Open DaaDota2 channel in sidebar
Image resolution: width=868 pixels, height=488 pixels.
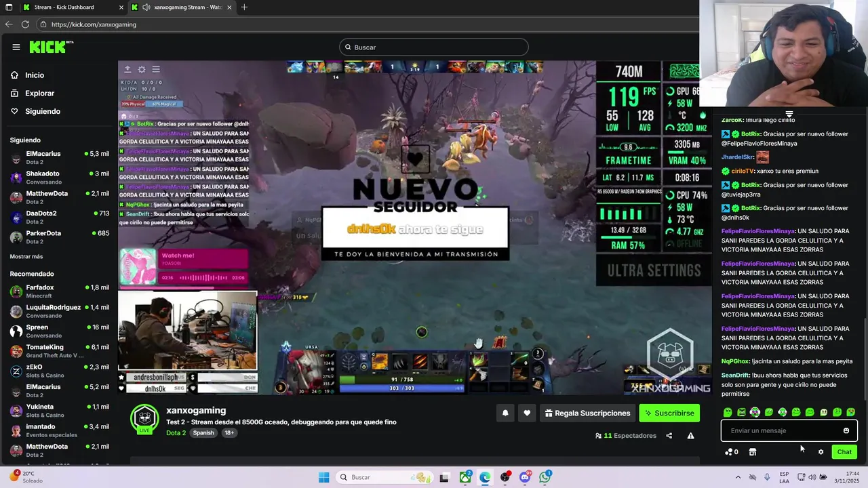tap(60, 218)
